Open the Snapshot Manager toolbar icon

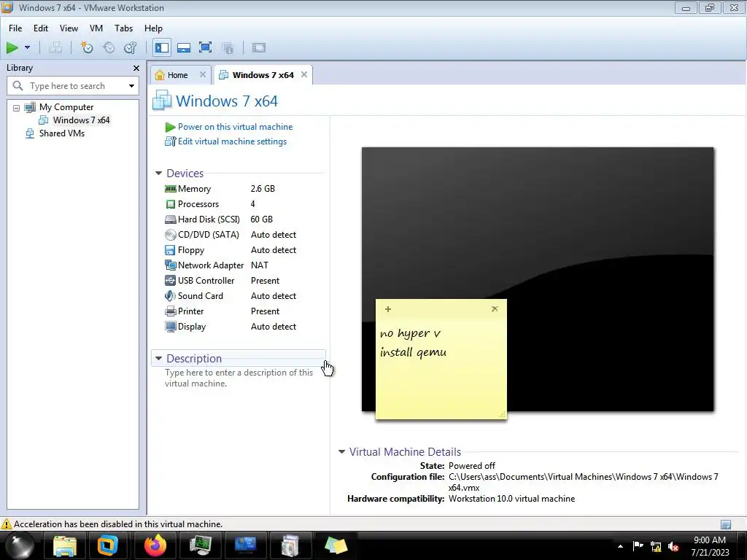click(x=130, y=47)
